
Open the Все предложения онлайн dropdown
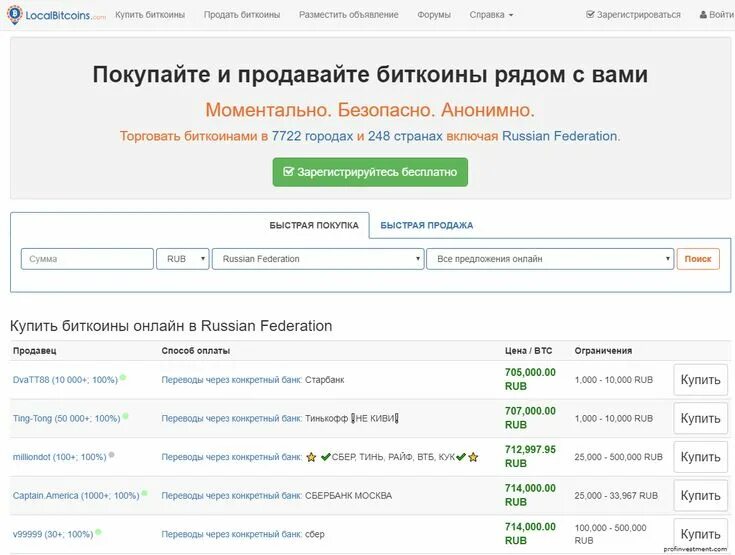point(550,259)
